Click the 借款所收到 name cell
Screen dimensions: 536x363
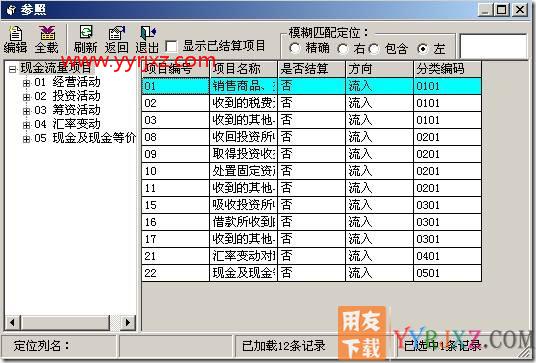pos(243,222)
